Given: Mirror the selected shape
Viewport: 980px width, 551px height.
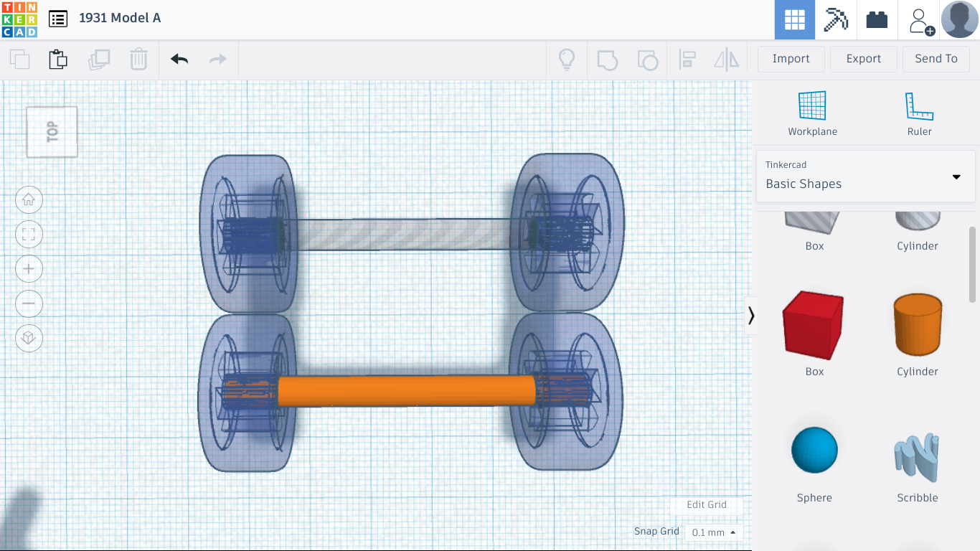Looking at the screenshot, I should 727,60.
